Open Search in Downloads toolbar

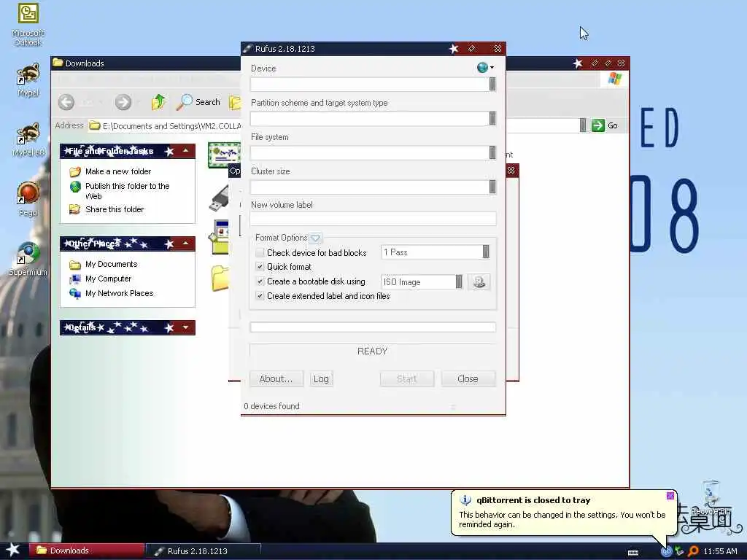click(x=198, y=102)
